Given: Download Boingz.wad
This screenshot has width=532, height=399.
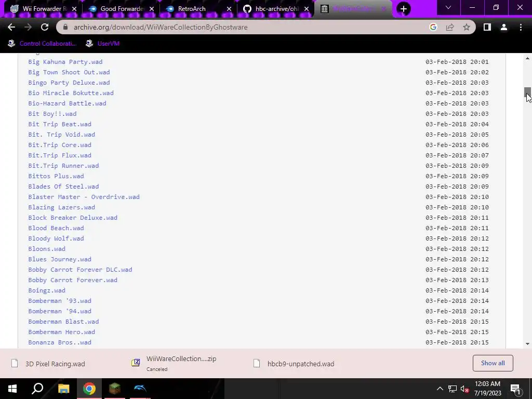Looking at the screenshot, I should [47, 290].
